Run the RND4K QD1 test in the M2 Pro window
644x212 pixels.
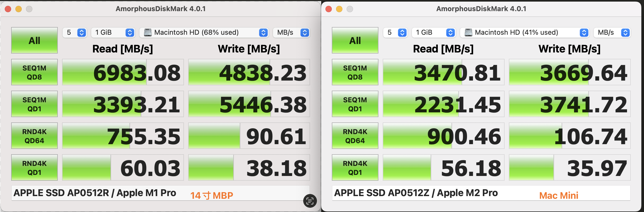(x=355, y=167)
